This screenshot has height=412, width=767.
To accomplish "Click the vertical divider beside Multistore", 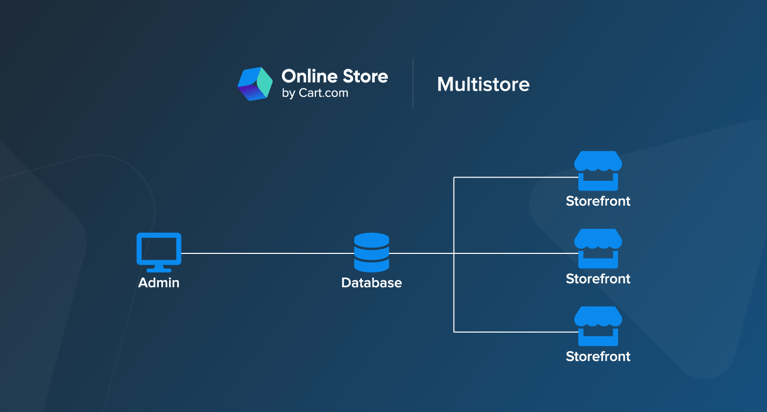I will (x=413, y=84).
